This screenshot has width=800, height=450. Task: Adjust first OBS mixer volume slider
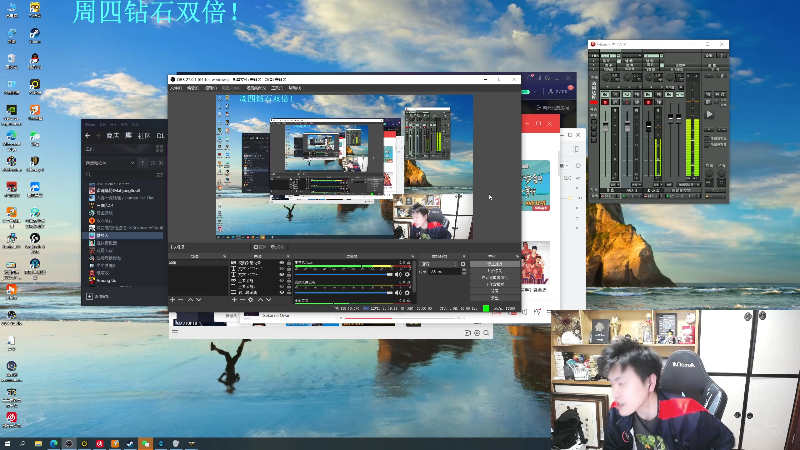click(x=344, y=274)
